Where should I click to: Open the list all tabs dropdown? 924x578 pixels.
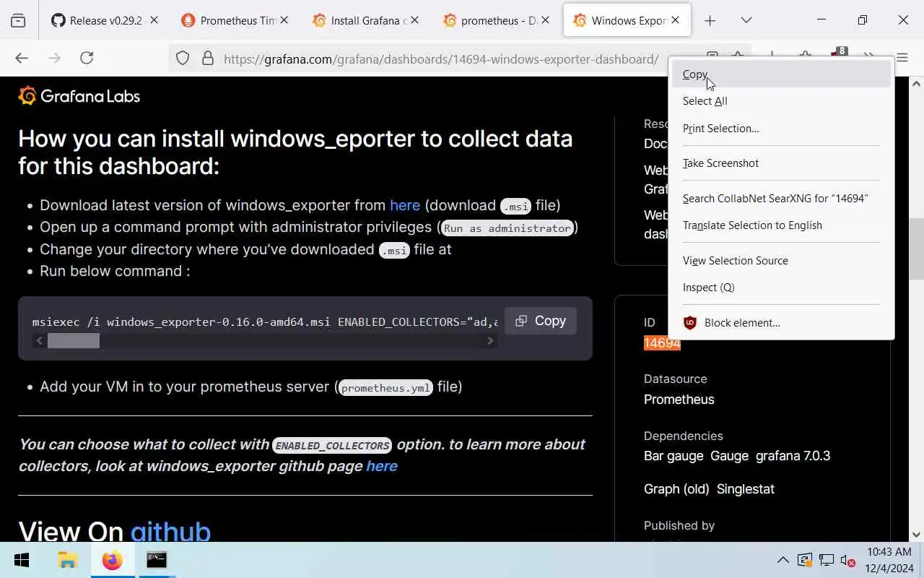tap(746, 20)
